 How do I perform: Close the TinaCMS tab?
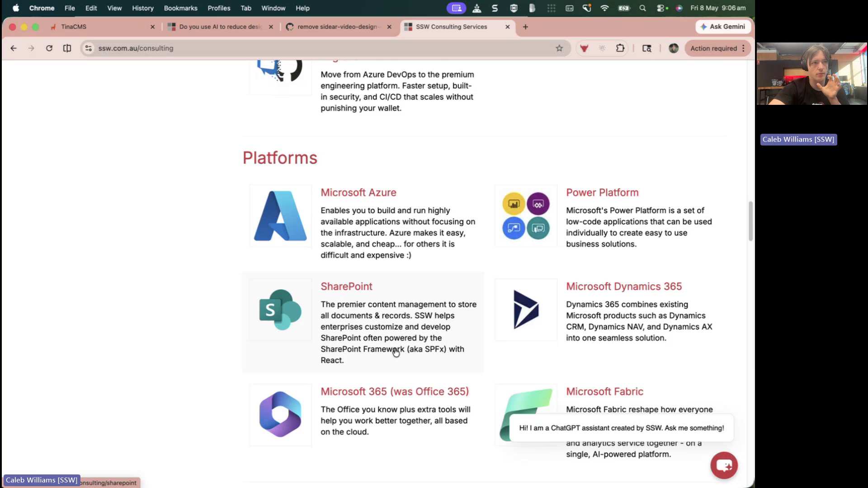pyautogui.click(x=152, y=27)
